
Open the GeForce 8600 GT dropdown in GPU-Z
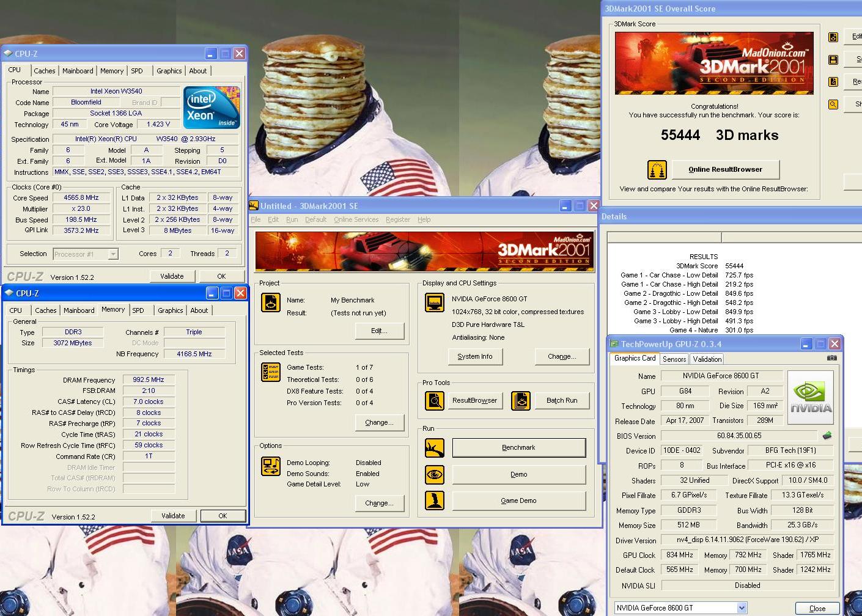742,608
